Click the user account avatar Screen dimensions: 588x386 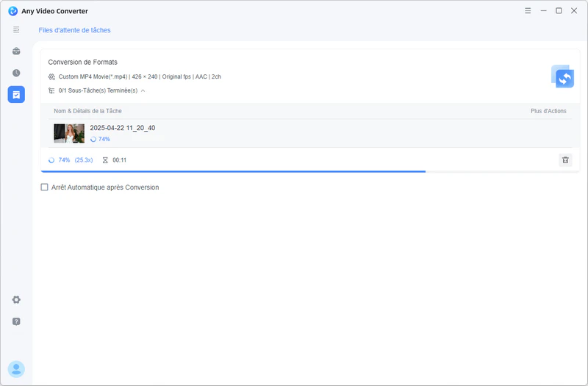click(x=16, y=369)
